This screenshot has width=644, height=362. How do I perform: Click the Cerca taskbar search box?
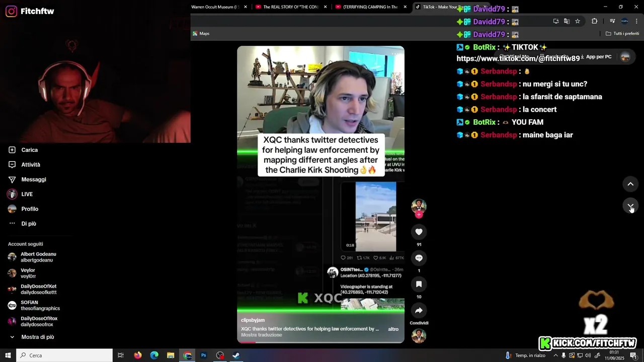tap(64, 355)
